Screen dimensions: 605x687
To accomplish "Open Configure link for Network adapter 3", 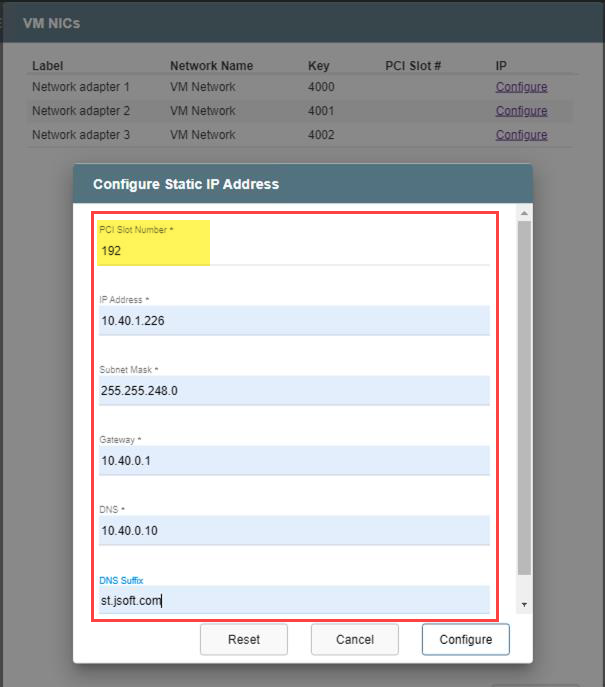I will tap(521, 135).
